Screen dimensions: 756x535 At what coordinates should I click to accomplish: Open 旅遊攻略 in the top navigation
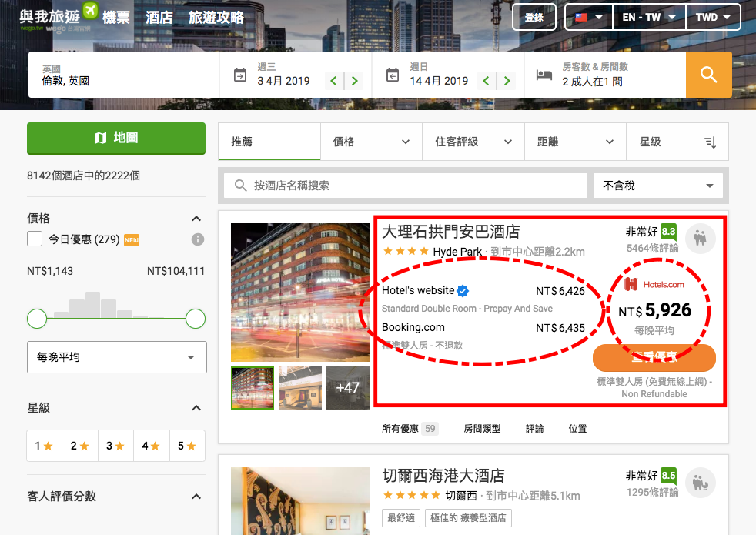click(x=216, y=18)
